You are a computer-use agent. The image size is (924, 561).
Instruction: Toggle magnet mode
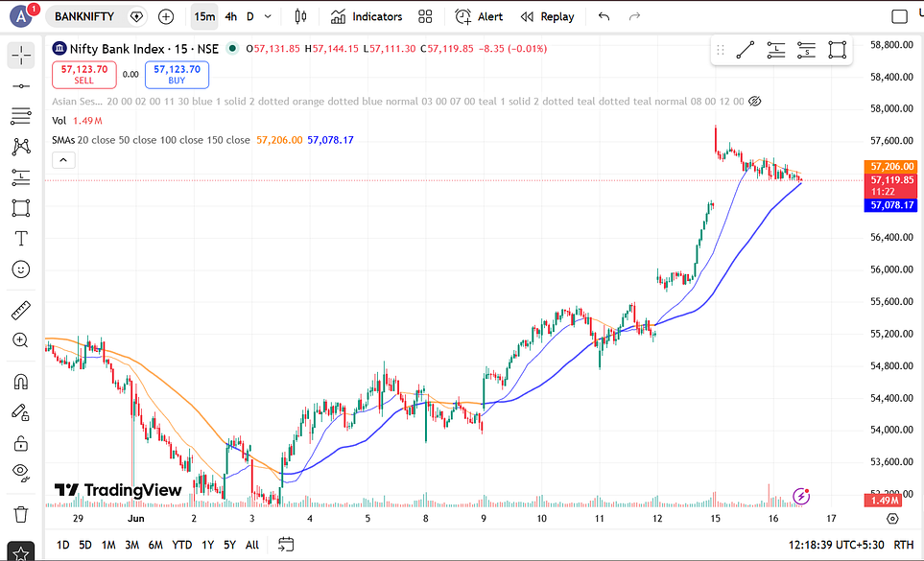pos(21,382)
